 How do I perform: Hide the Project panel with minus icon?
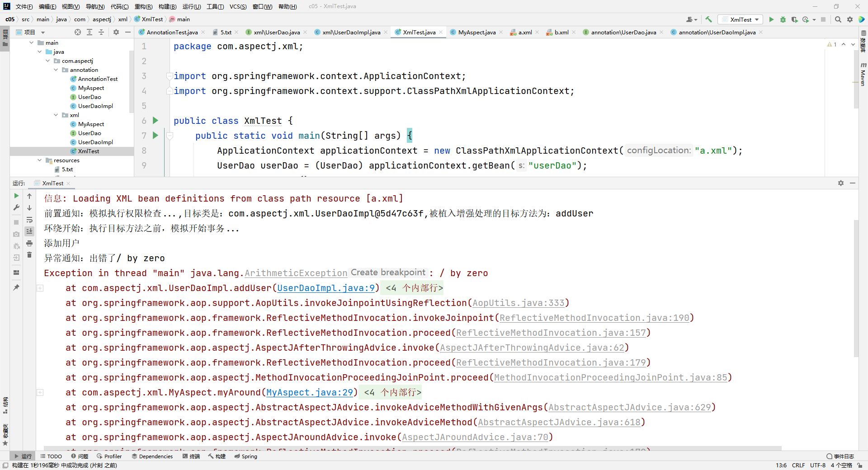(128, 32)
